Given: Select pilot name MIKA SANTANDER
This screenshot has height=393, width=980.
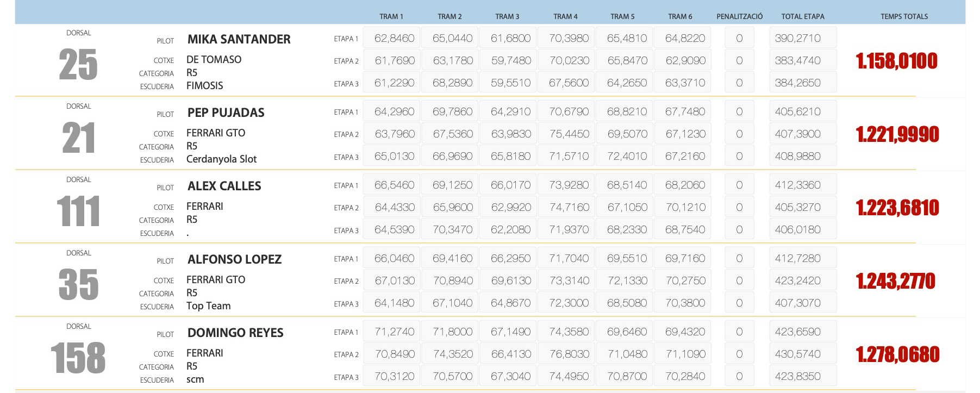Looking at the screenshot, I should pyautogui.click(x=239, y=39).
